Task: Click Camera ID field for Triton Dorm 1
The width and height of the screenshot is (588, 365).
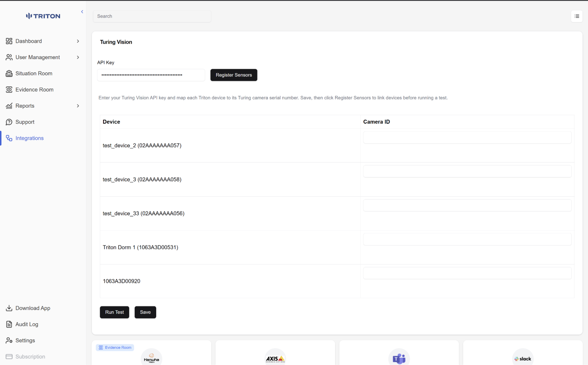Action: (x=467, y=239)
